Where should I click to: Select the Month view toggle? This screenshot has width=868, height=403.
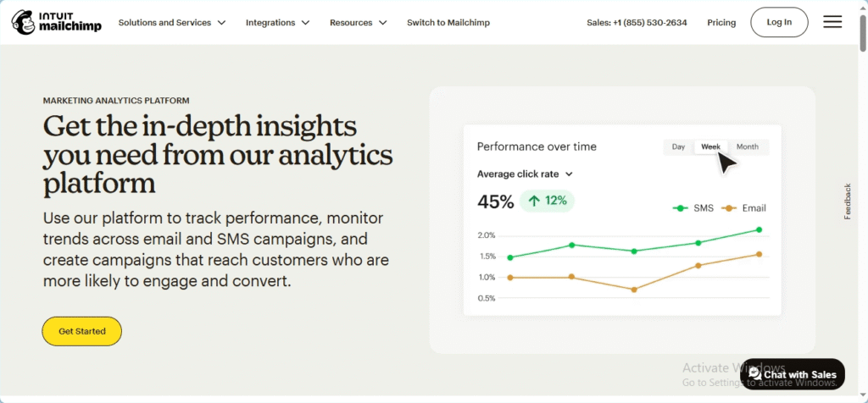748,147
